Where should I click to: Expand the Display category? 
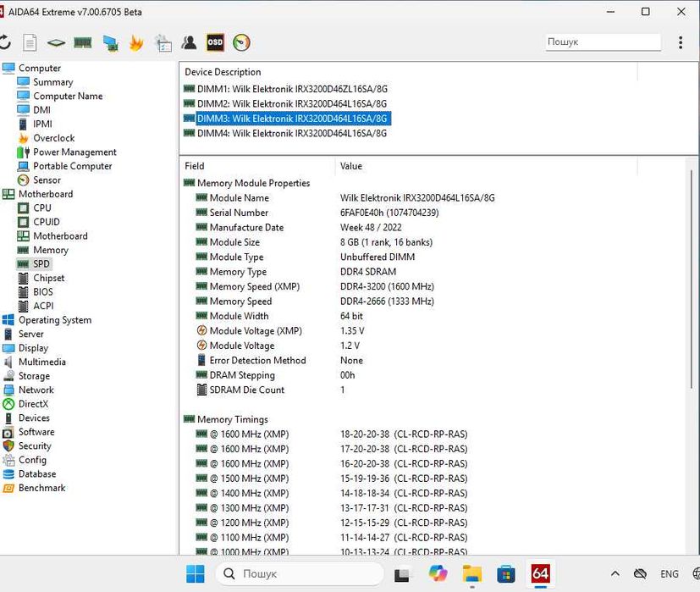tap(33, 348)
